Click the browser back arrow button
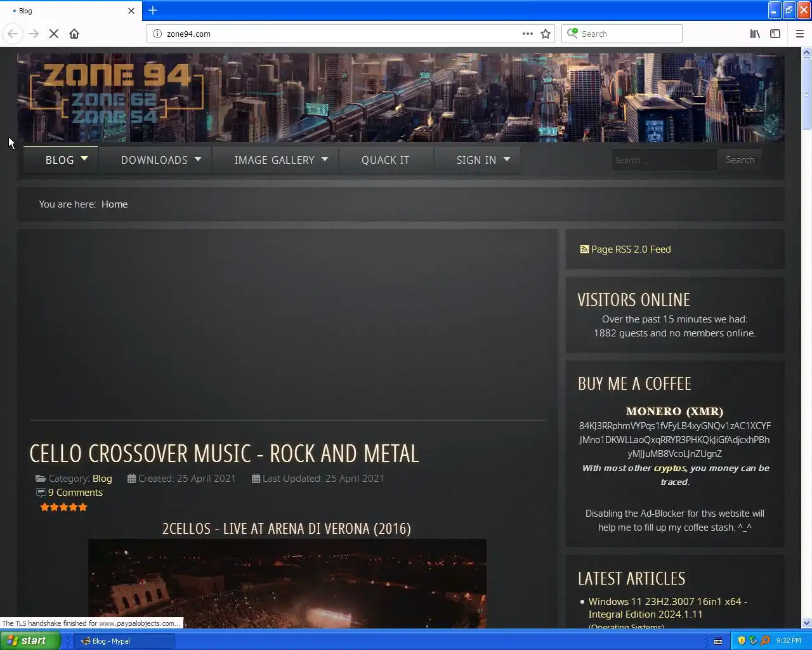Image resolution: width=812 pixels, height=650 pixels. 13,34
